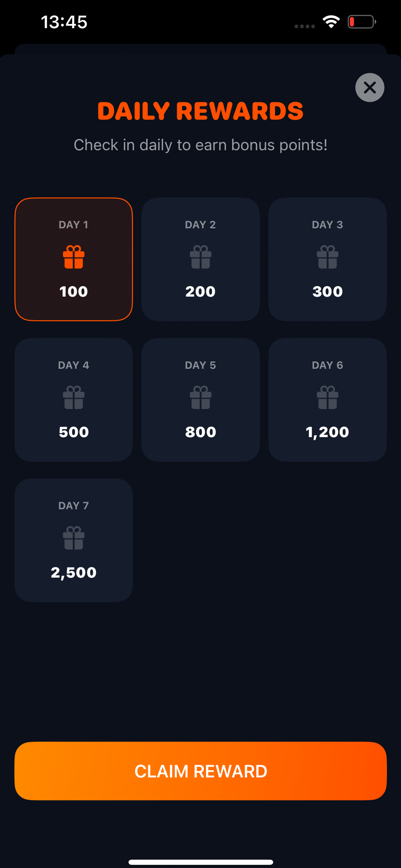Viewport: 401px width, 868px height.
Task: Tap the Wi-Fi icon in status bar
Action: tap(331, 22)
